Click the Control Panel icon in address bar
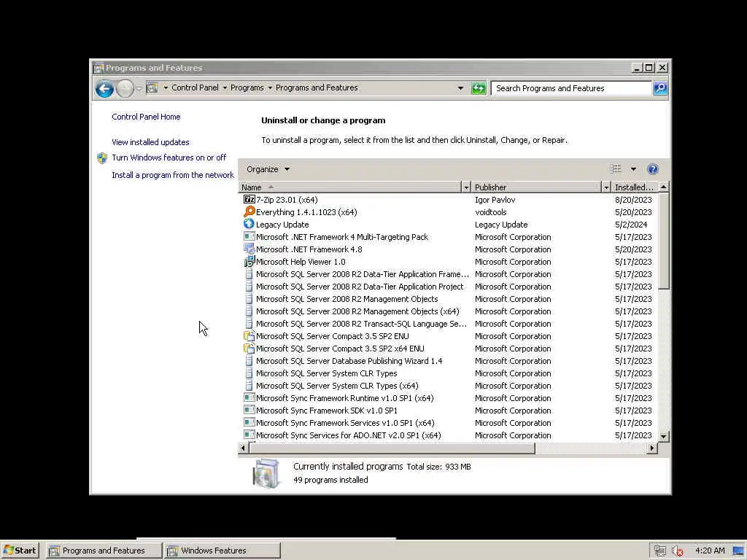 click(152, 87)
